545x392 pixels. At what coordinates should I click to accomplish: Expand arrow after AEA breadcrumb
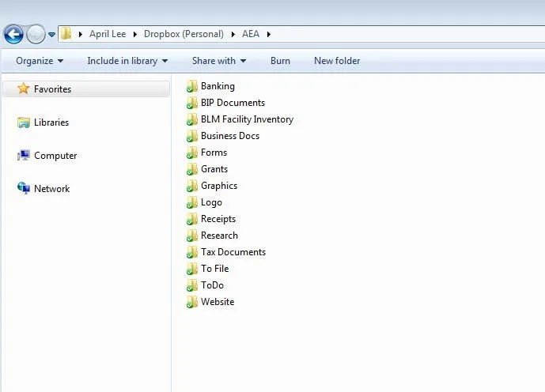tap(269, 34)
